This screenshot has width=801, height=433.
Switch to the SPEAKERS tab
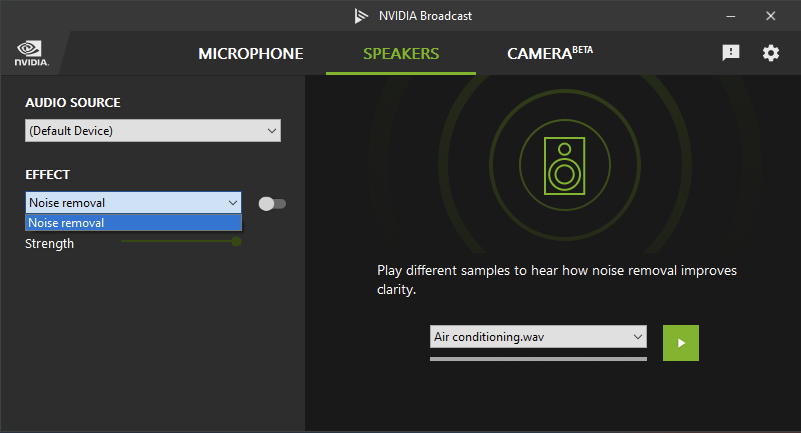(x=401, y=54)
